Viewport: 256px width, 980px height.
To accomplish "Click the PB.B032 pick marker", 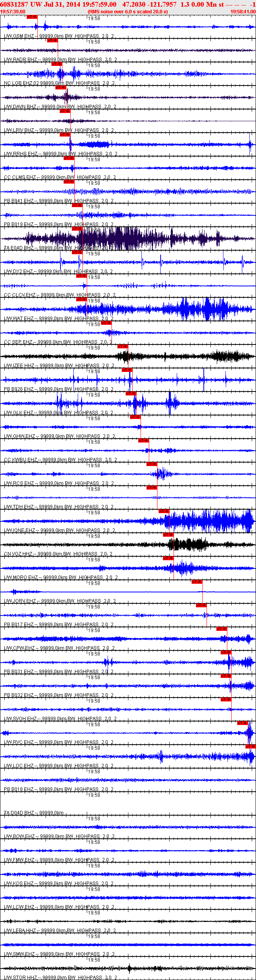I will pos(226,676).
